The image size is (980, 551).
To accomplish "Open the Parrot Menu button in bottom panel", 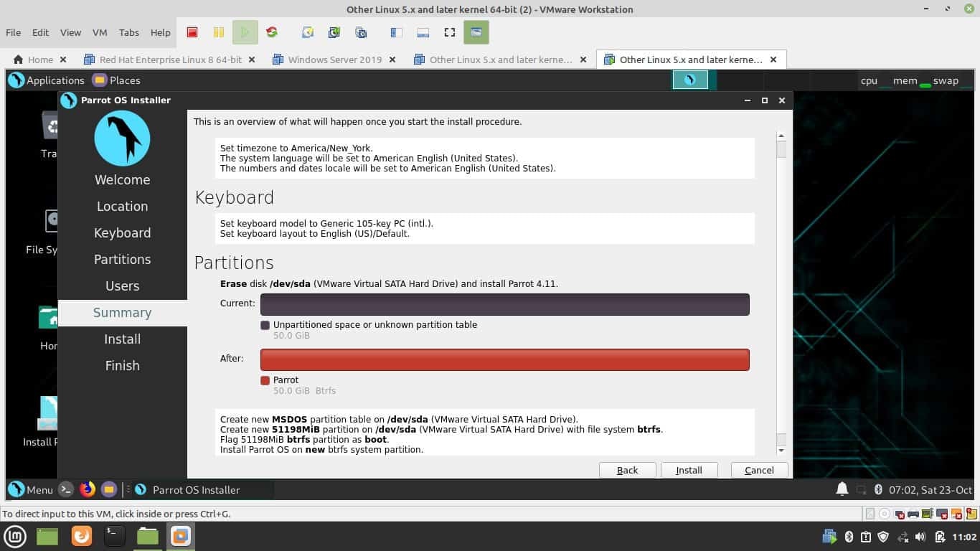I will 30,489.
